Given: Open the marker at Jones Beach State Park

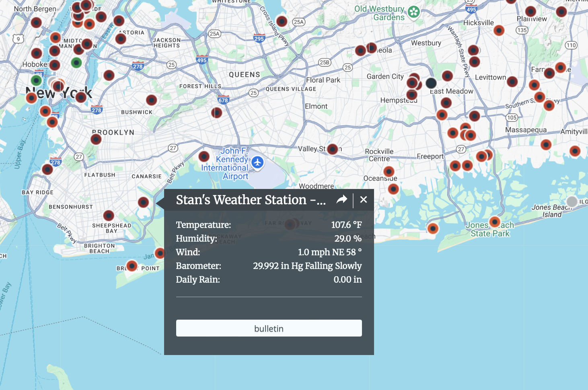Looking at the screenshot, I should coord(495,222).
